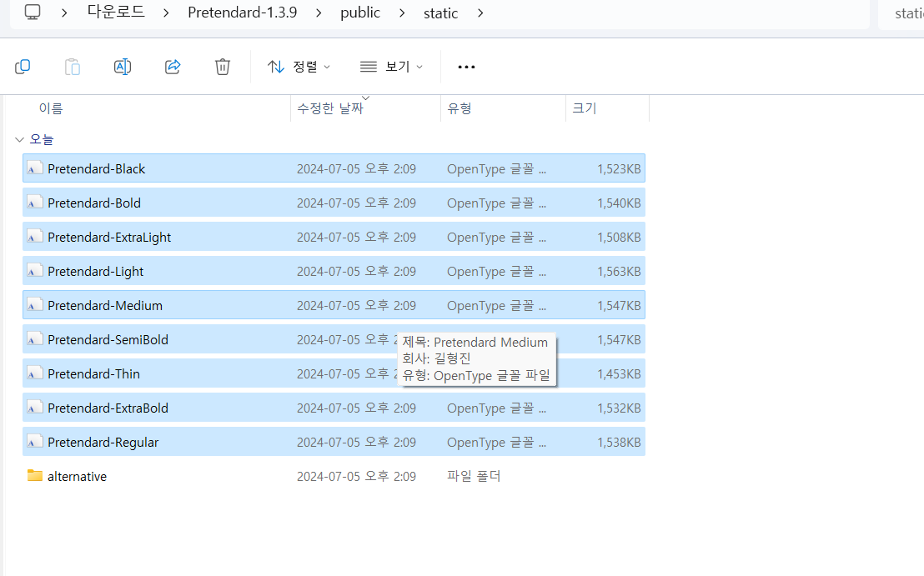Click the 1,508KB size of Pretendard-ExtraLight

click(619, 238)
